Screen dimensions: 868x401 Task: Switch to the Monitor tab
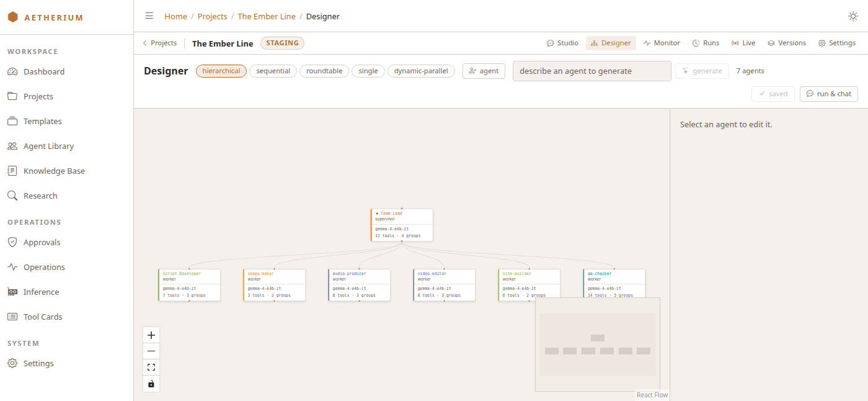tap(662, 43)
